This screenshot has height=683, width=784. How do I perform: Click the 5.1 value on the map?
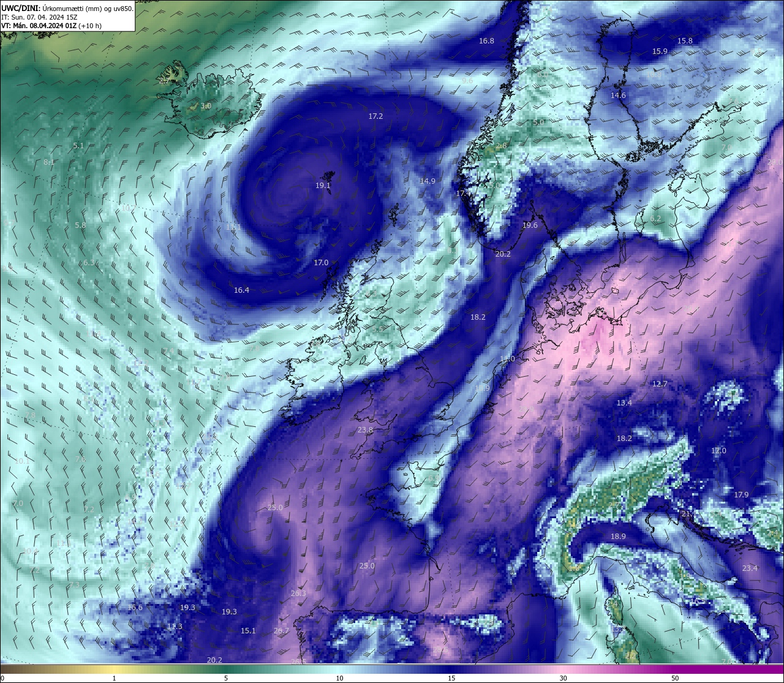(x=78, y=145)
